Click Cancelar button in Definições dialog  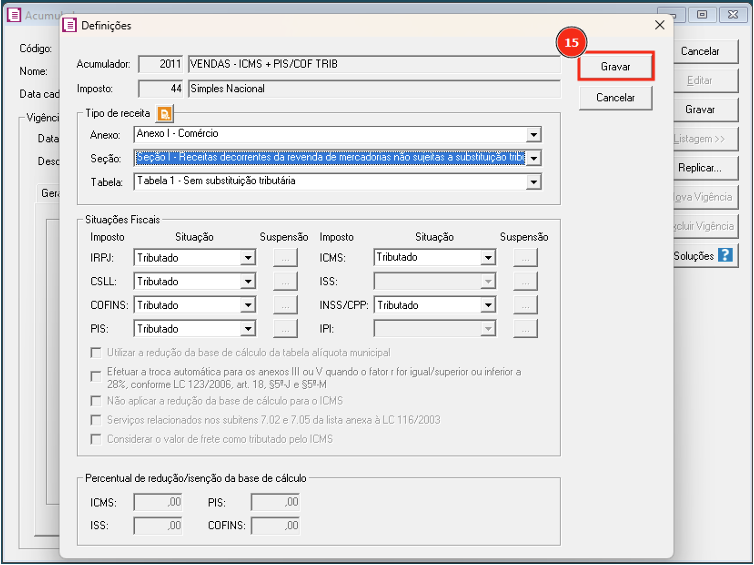coord(615,98)
